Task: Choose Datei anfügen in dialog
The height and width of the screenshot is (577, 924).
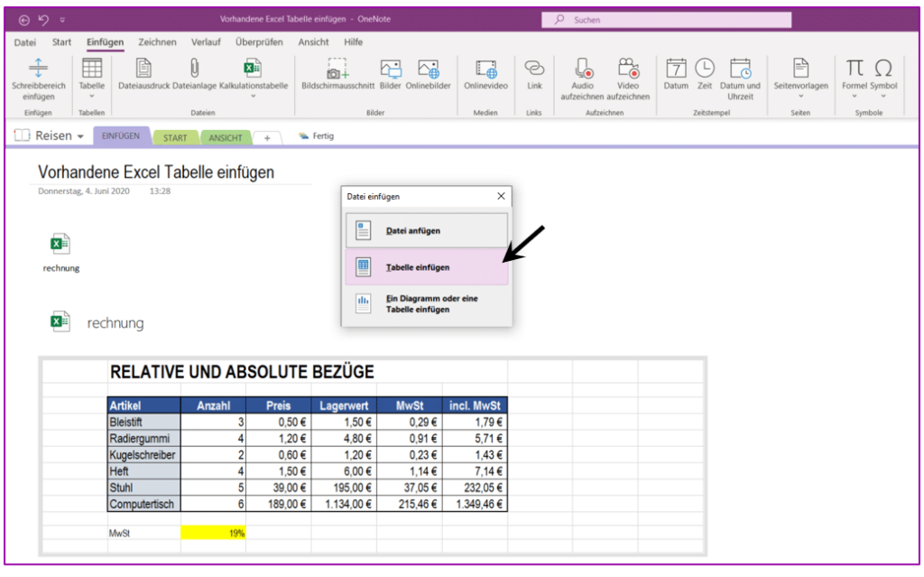Action: click(427, 230)
